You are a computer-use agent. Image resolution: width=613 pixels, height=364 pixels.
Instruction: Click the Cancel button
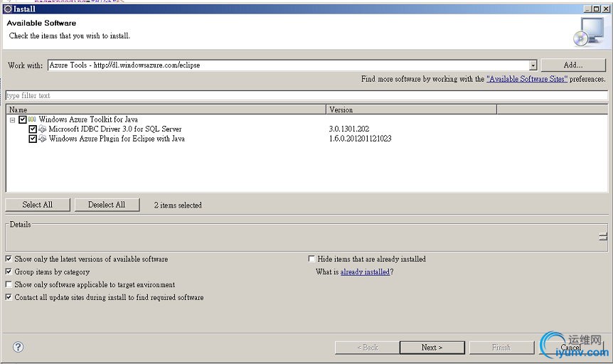571,347
